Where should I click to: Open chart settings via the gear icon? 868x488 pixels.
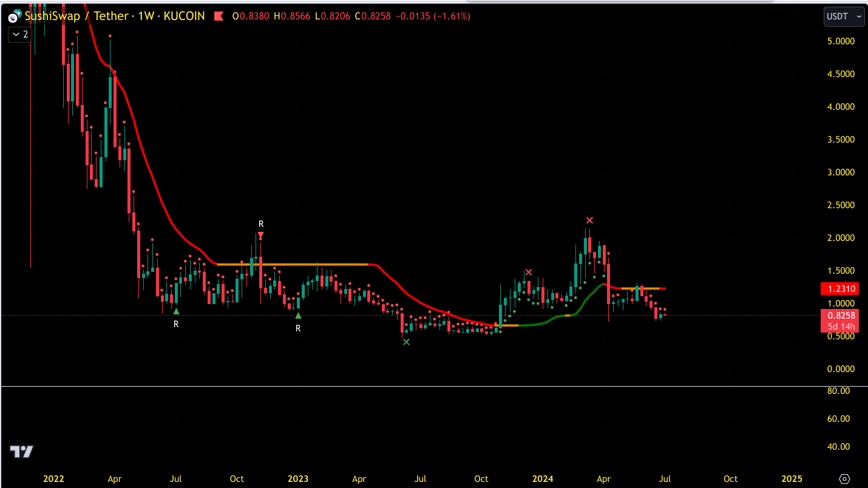coord(845,478)
